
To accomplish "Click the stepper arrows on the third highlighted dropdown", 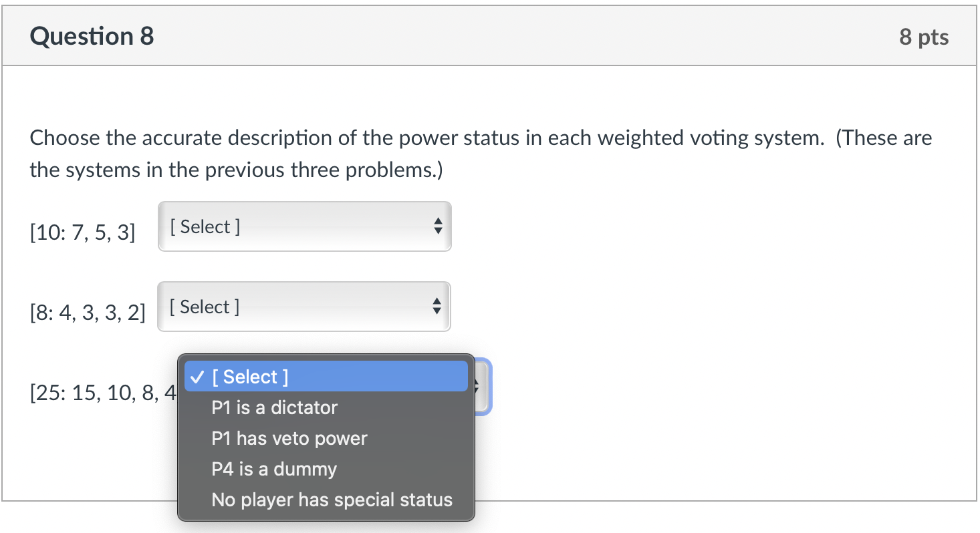I will coord(477,387).
